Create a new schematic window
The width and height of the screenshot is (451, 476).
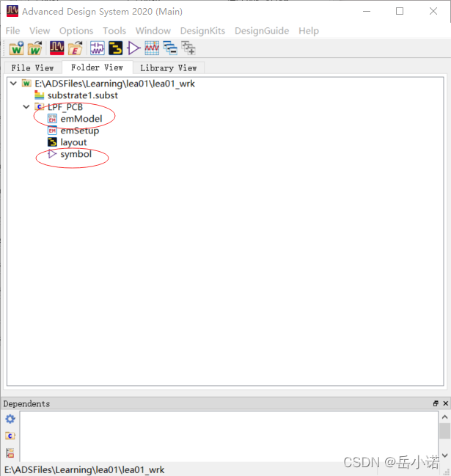(x=97, y=48)
